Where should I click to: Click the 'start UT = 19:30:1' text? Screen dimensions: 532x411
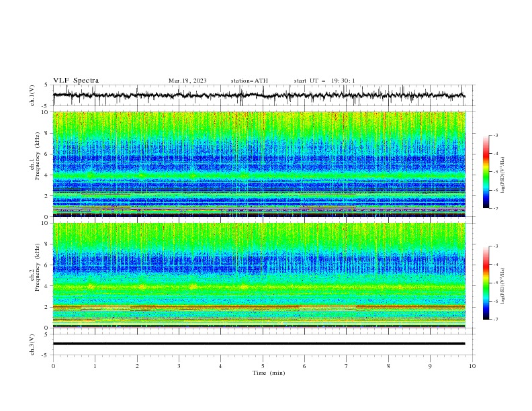point(324,81)
